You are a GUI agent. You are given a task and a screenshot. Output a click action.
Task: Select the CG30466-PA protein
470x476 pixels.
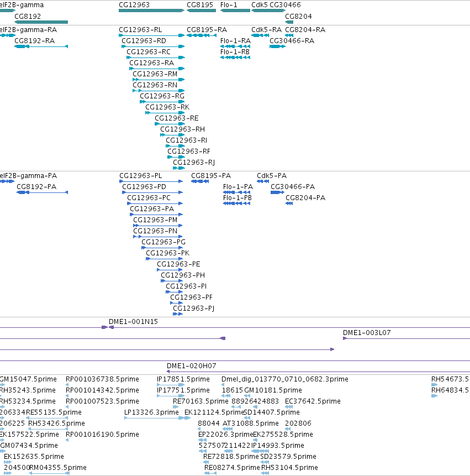pos(277,192)
